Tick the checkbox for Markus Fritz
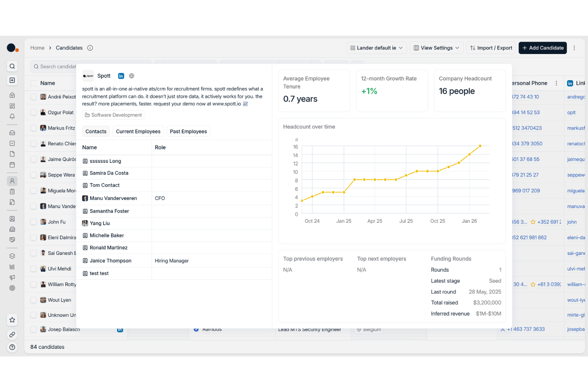 [x=34, y=128]
